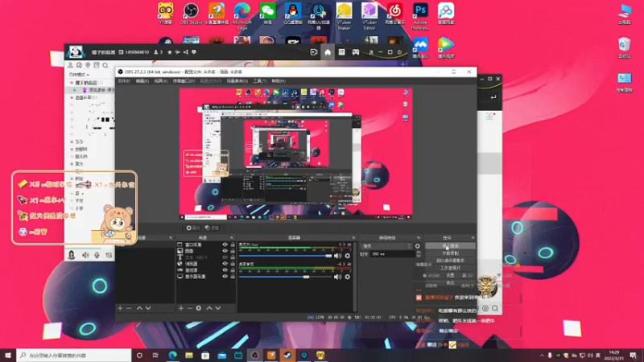This screenshot has width=644, height=362.
Task: Collapse the first channel group in YY list
Action: pyautogui.click(x=72, y=83)
